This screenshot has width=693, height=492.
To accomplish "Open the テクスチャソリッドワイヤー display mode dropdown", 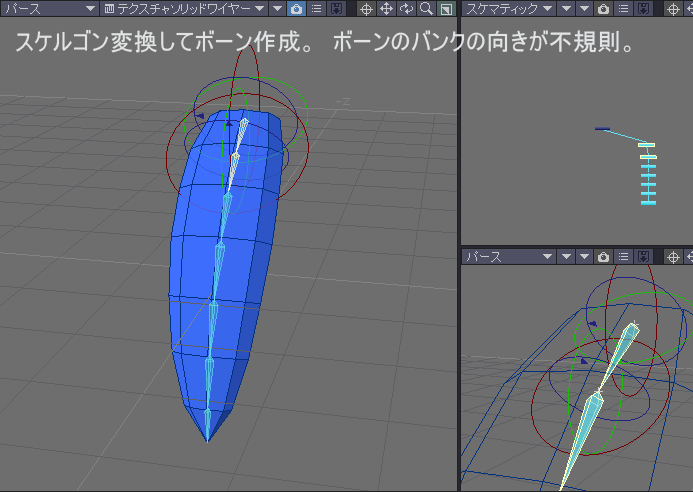I will [184, 8].
